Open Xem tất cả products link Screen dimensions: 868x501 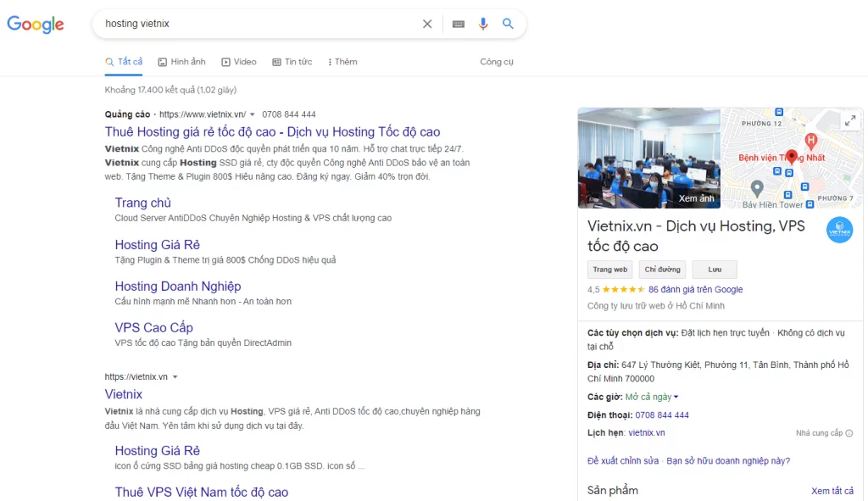[x=832, y=491]
